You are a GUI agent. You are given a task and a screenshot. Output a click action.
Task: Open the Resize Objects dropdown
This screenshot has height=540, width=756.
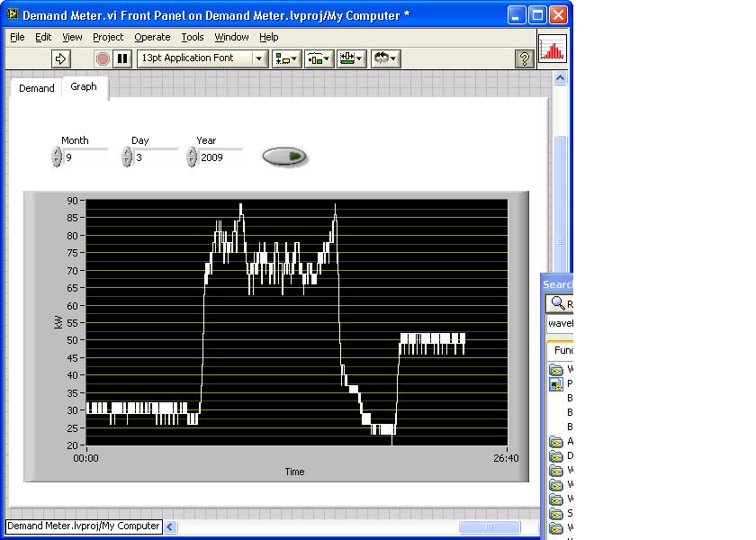352,58
